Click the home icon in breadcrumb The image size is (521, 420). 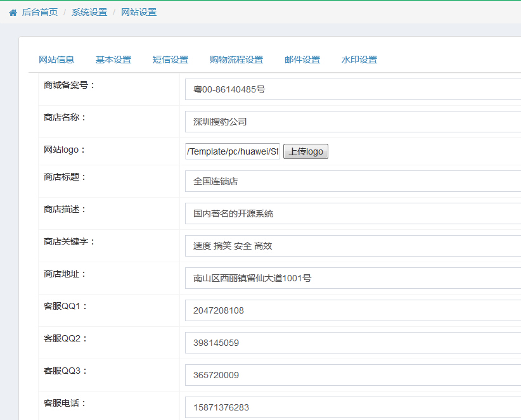point(13,13)
